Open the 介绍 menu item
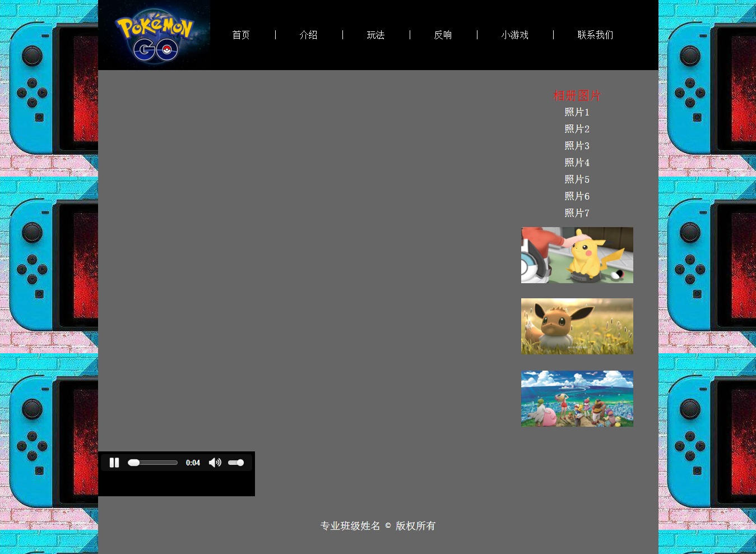Viewport: 756px width, 554px height. [x=308, y=35]
